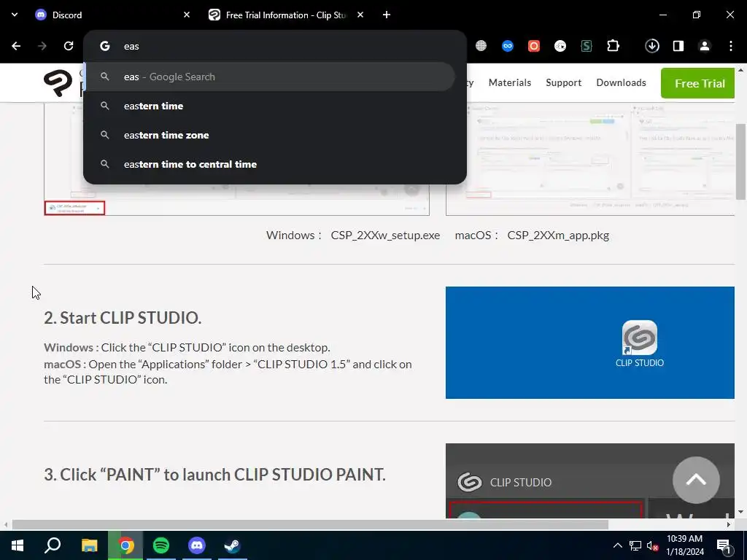Close the Free Trial Information tab
Image resolution: width=747 pixels, height=560 pixels.
click(360, 15)
